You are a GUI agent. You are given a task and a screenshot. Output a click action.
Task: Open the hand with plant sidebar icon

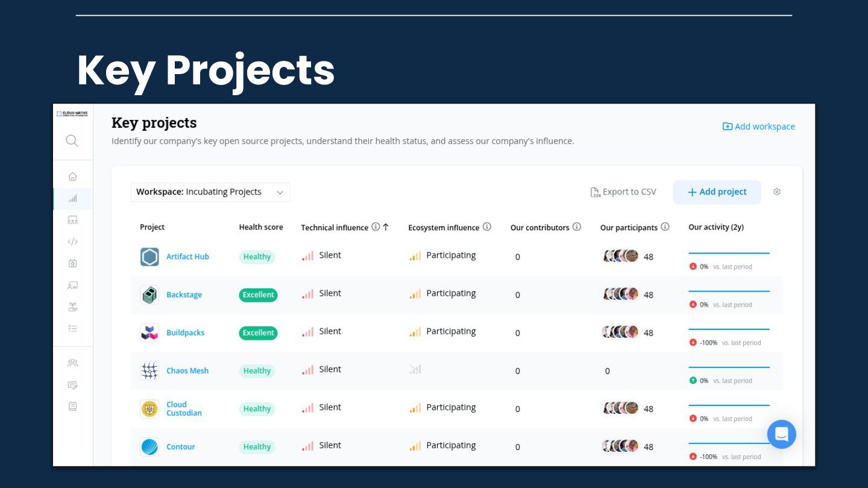tap(72, 307)
